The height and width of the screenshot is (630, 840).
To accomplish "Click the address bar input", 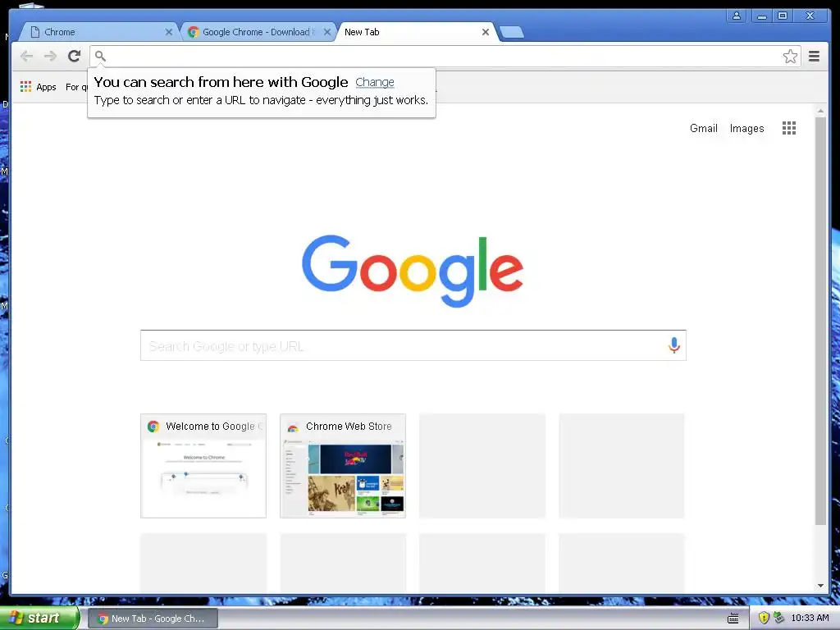I will pyautogui.click(x=445, y=57).
